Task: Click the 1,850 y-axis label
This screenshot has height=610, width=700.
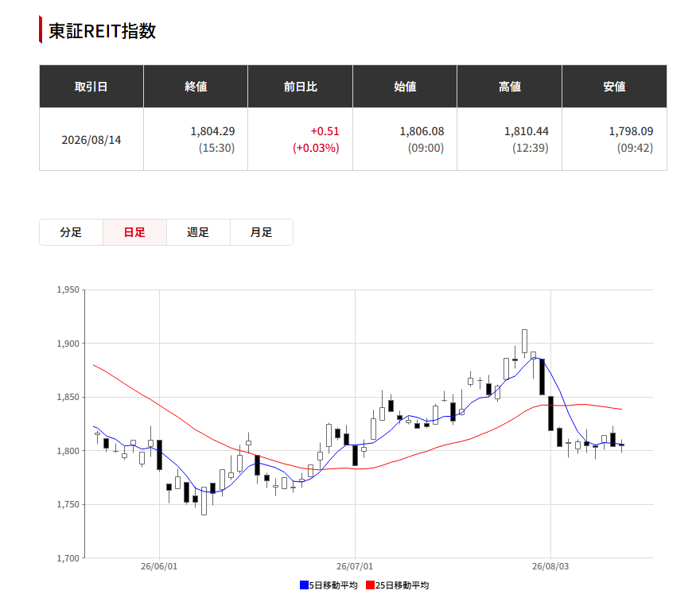Action: [68, 397]
